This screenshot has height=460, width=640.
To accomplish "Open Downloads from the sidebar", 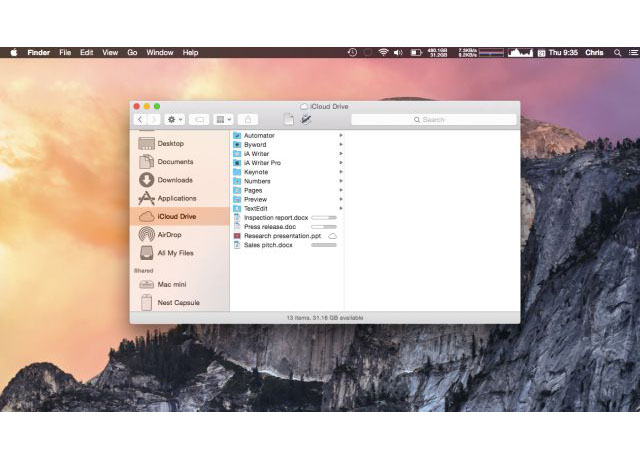I will pyautogui.click(x=180, y=180).
